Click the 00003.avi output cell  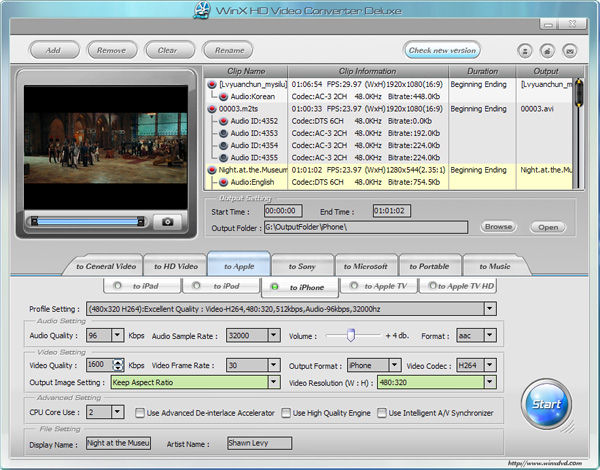pos(537,109)
